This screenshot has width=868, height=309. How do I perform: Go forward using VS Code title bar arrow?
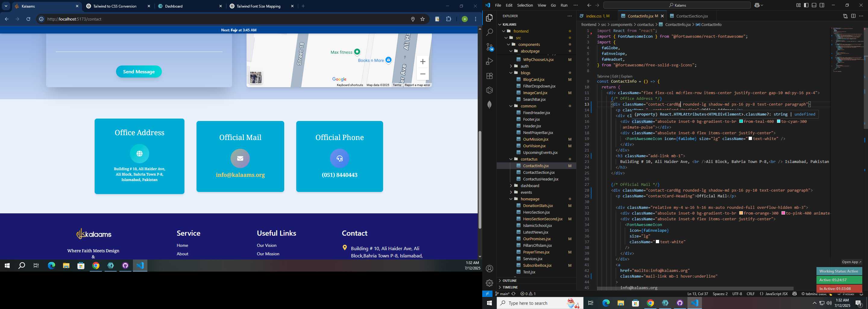[x=597, y=5]
